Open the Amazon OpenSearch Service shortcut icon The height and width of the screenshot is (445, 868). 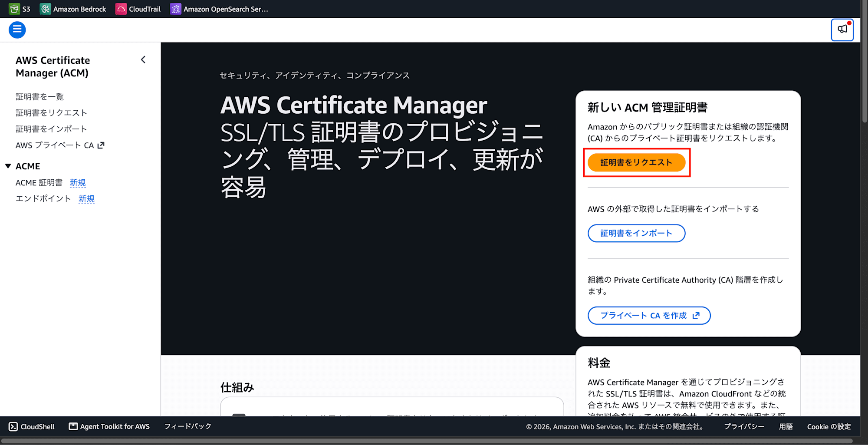(x=175, y=9)
